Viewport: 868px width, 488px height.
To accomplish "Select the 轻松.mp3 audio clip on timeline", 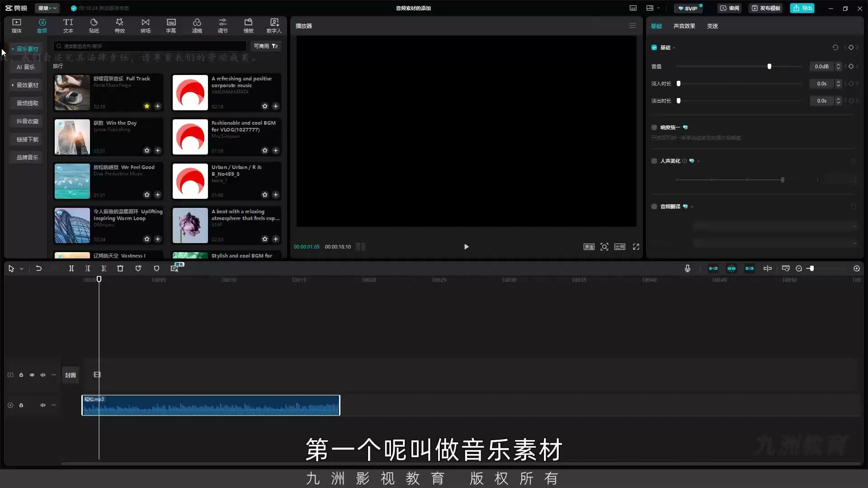I will pyautogui.click(x=211, y=405).
